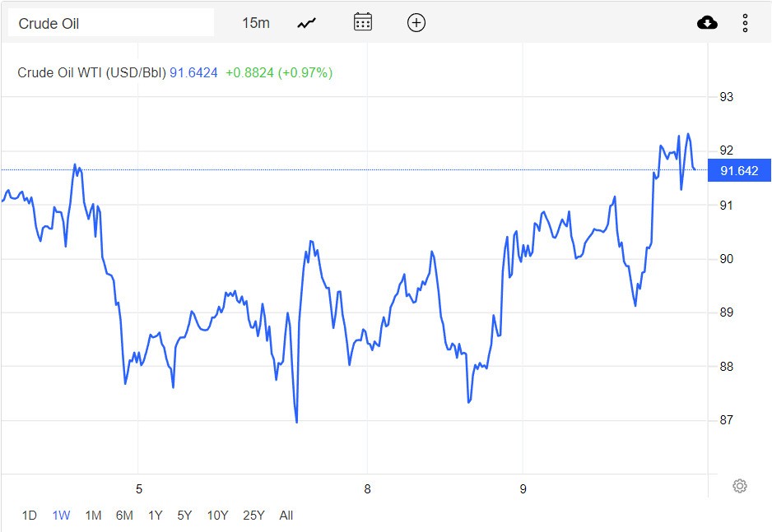This screenshot has height=532, width=772.
Task: Switch to 6M time range
Action: pos(124,516)
